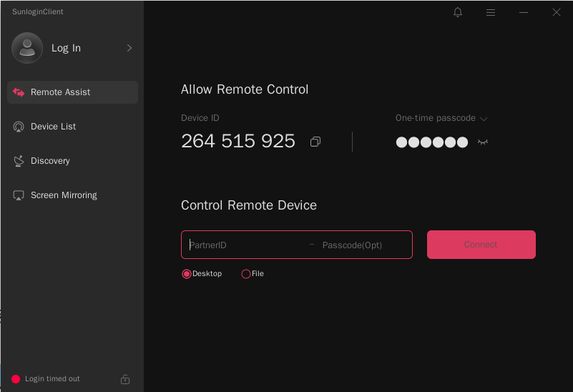
Task: Open the notifications bell icon
Action: (458, 12)
